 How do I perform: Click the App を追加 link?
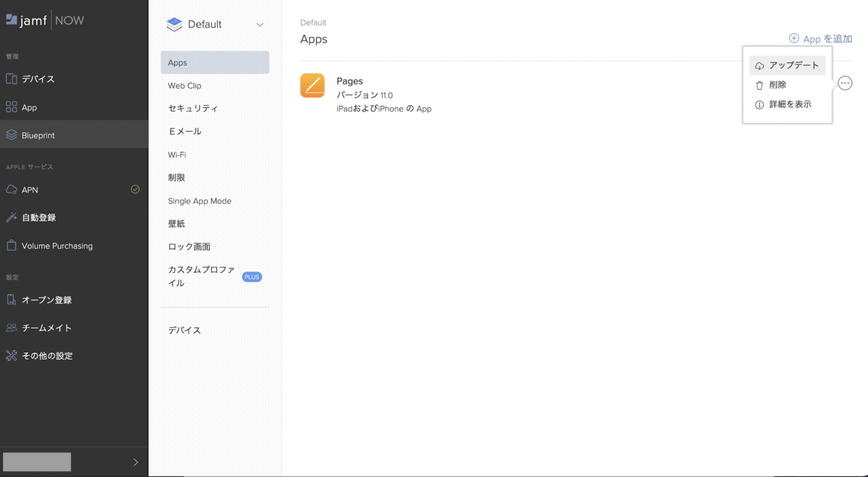coord(827,38)
